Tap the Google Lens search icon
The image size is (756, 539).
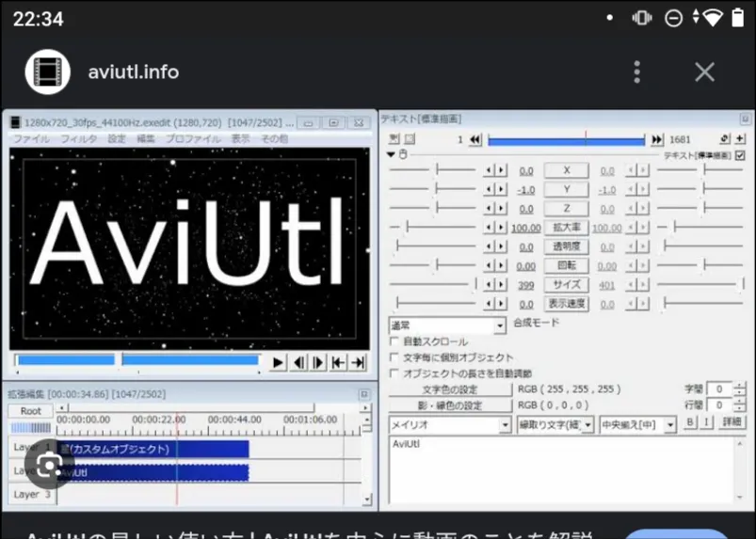49,465
